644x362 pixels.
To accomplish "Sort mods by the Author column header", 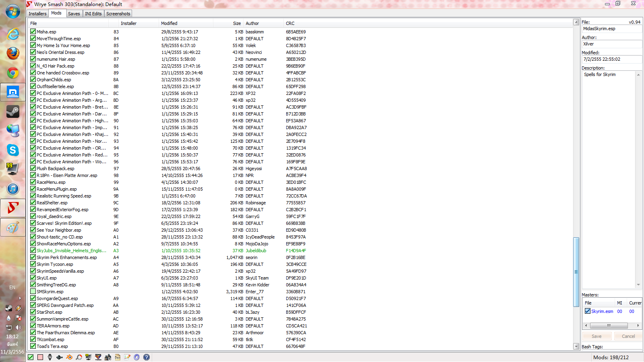I will tap(264, 23).
